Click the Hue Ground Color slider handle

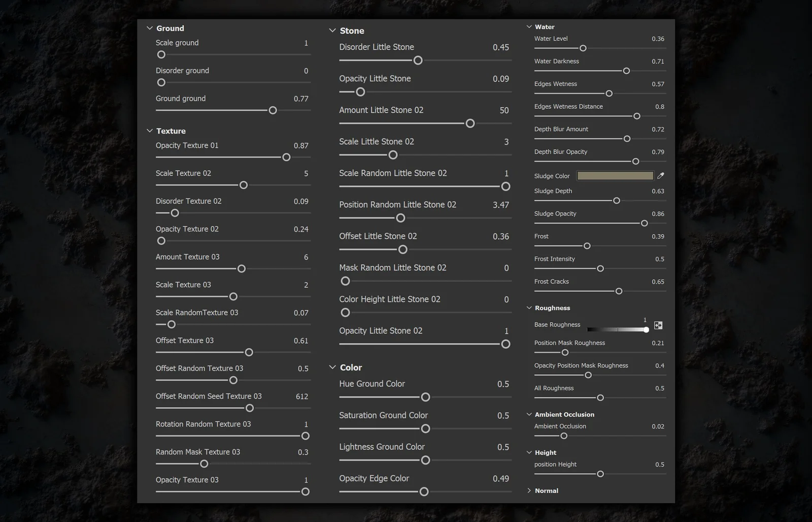pos(425,397)
